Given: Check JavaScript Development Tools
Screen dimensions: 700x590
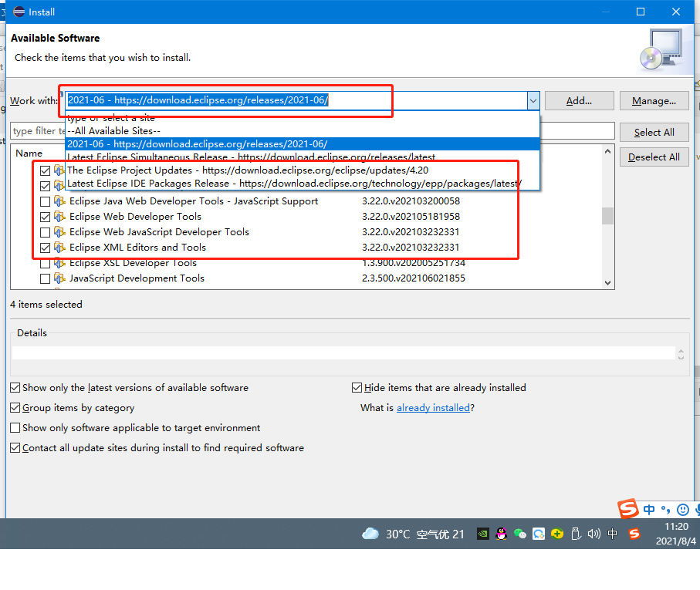Looking at the screenshot, I should coord(45,278).
